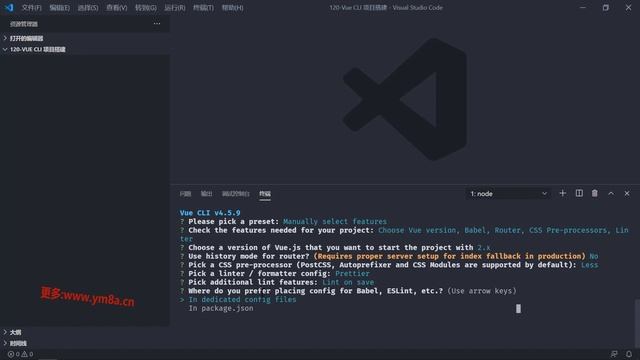Switch to the 输出 output tab
640x360 pixels.
pyautogui.click(x=207, y=194)
